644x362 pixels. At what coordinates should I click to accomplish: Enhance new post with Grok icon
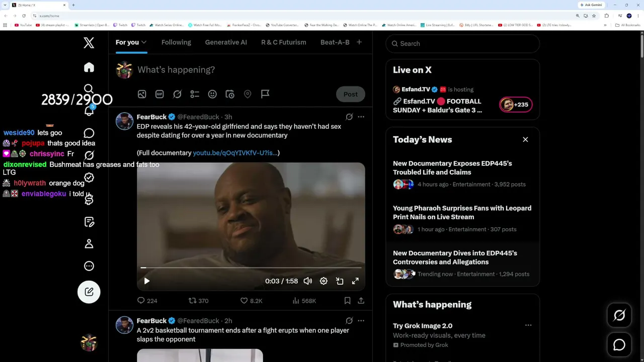[x=177, y=94]
